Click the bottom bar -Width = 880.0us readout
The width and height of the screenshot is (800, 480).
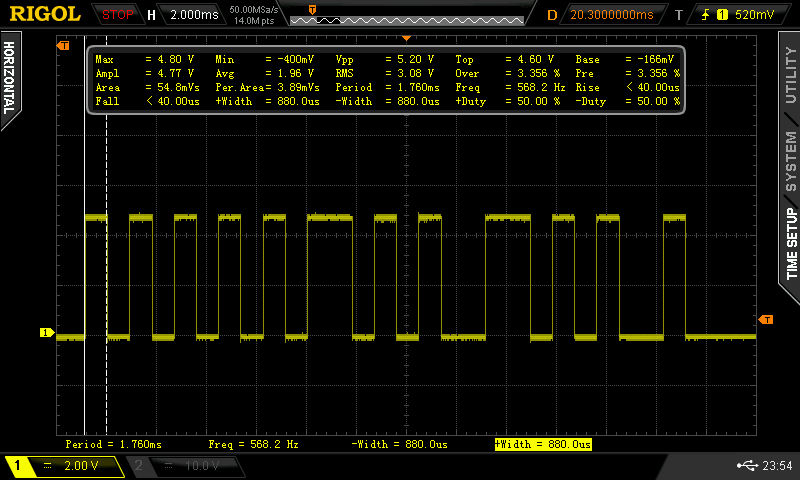click(x=399, y=444)
